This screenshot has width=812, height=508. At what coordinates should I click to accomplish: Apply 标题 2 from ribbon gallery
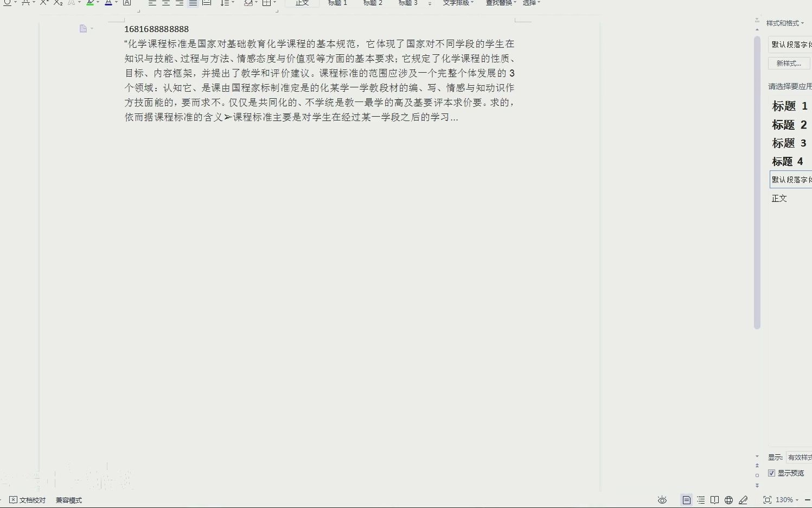pyautogui.click(x=373, y=3)
